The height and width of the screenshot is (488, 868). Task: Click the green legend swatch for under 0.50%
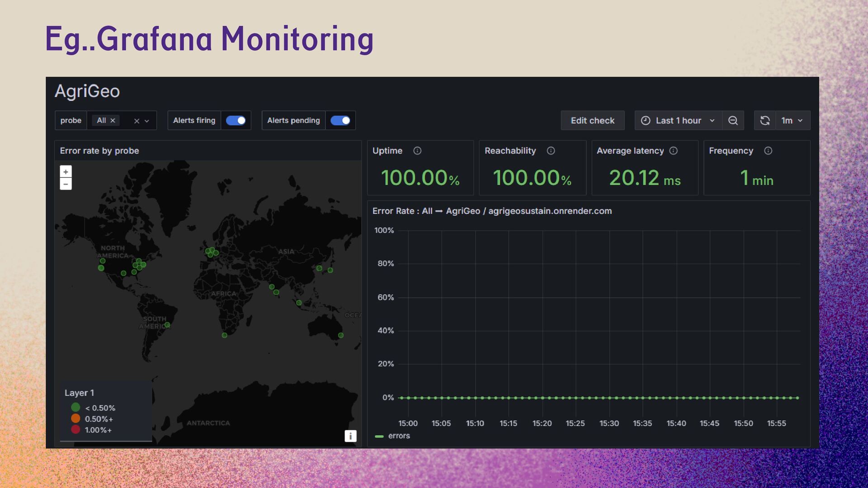click(75, 408)
